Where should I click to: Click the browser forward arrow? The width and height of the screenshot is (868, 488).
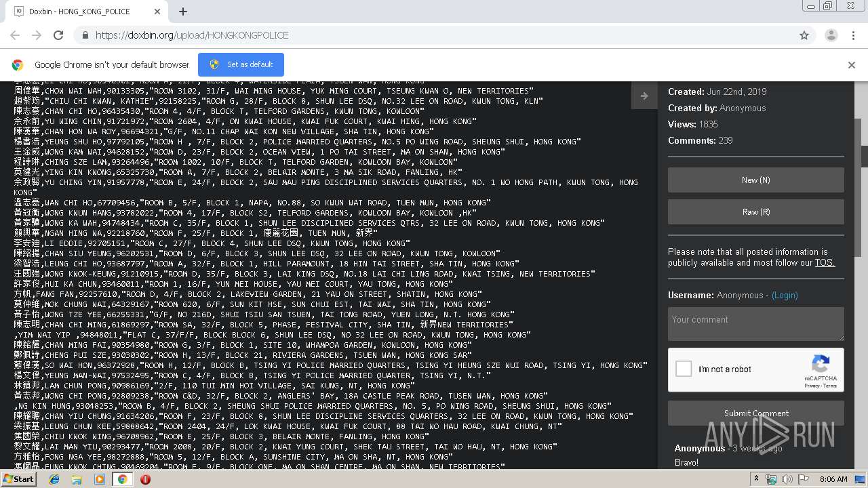pos(37,35)
